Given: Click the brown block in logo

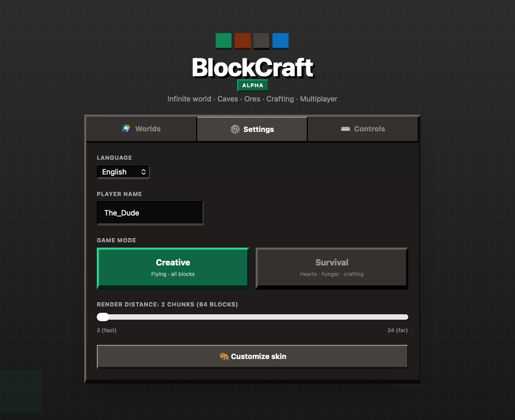Looking at the screenshot, I should pyautogui.click(x=243, y=40).
